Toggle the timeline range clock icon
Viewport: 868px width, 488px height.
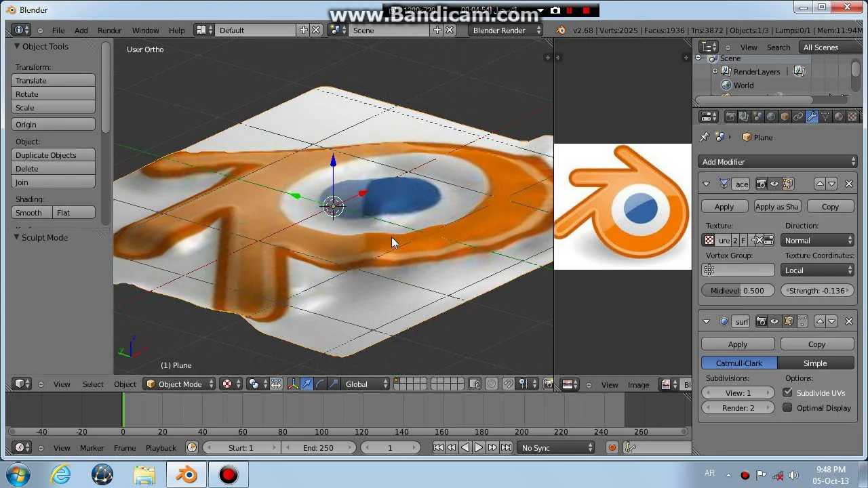[192, 447]
